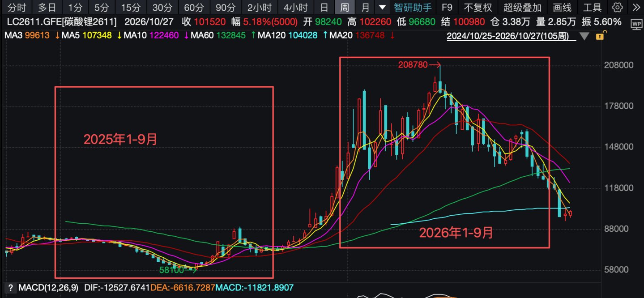Click the MACD:-11821.8907 value
This screenshot has width=644, height=298.
click(x=255, y=288)
